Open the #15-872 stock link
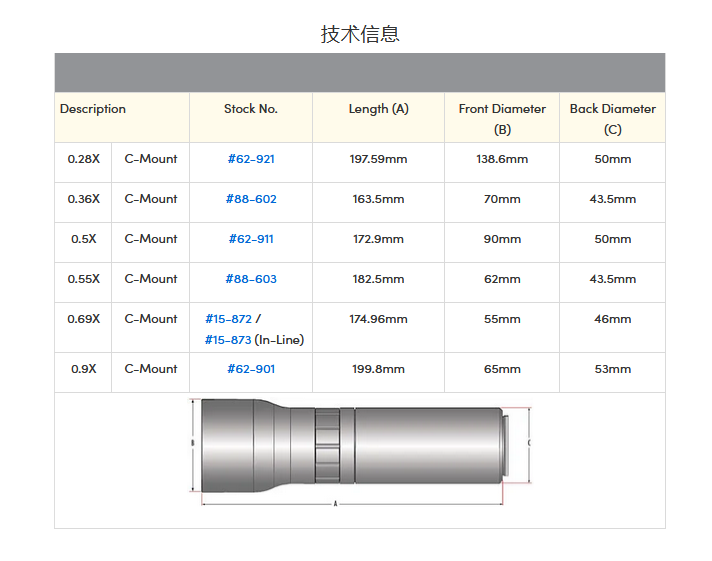Viewport: 712px width, 561px height. tap(228, 319)
